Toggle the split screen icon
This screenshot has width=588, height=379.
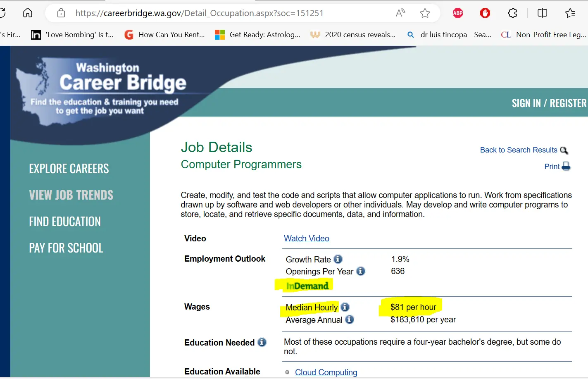click(x=542, y=13)
